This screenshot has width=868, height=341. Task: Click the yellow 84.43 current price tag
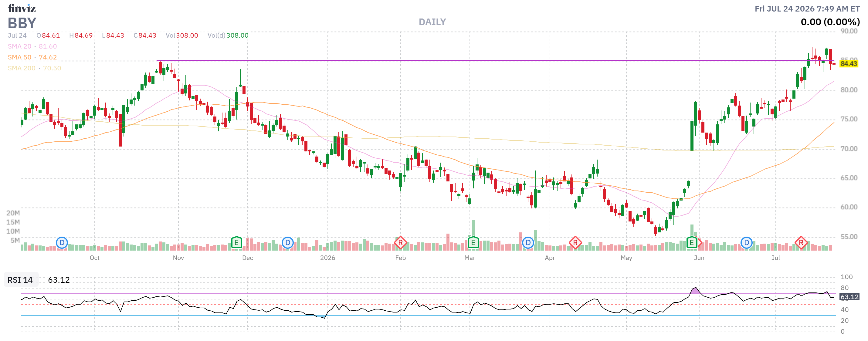tap(849, 64)
